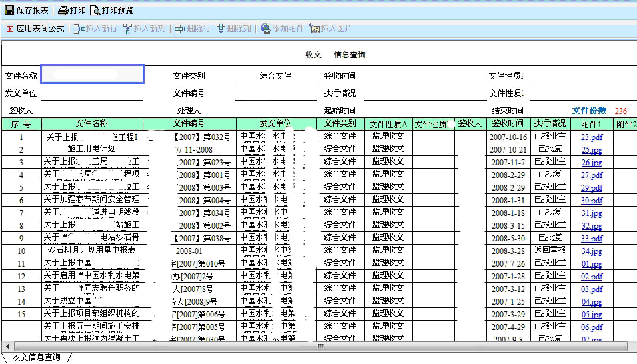This screenshot has width=637, height=364.
Task: Click the 保存报表 save report icon
Action: tap(10, 11)
